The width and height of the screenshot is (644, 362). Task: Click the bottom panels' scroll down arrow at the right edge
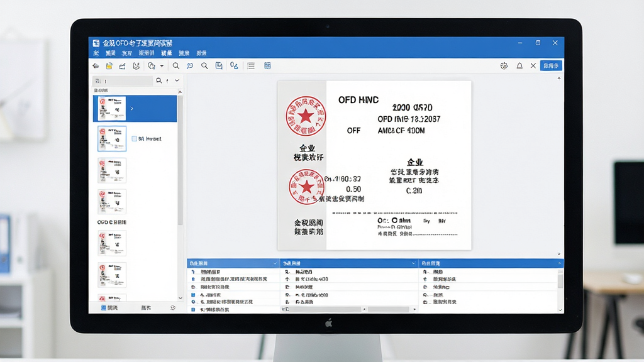(x=560, y=310)
